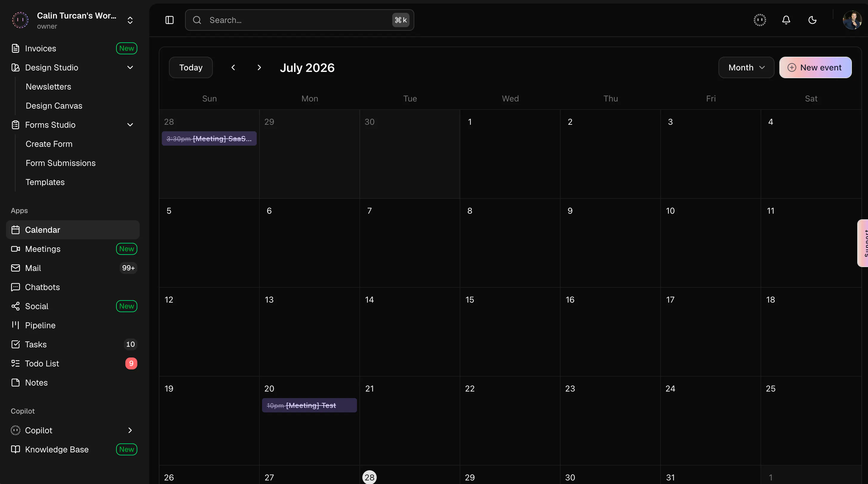Click the Sat column header

[x=811, y=99]
